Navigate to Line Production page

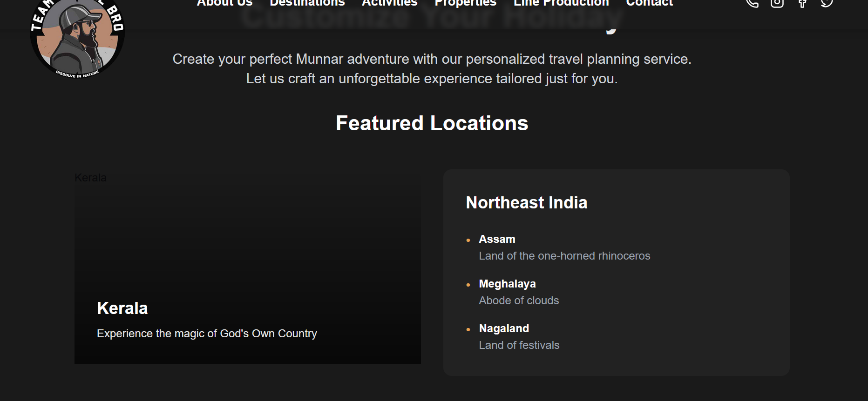tap(561, 3)
